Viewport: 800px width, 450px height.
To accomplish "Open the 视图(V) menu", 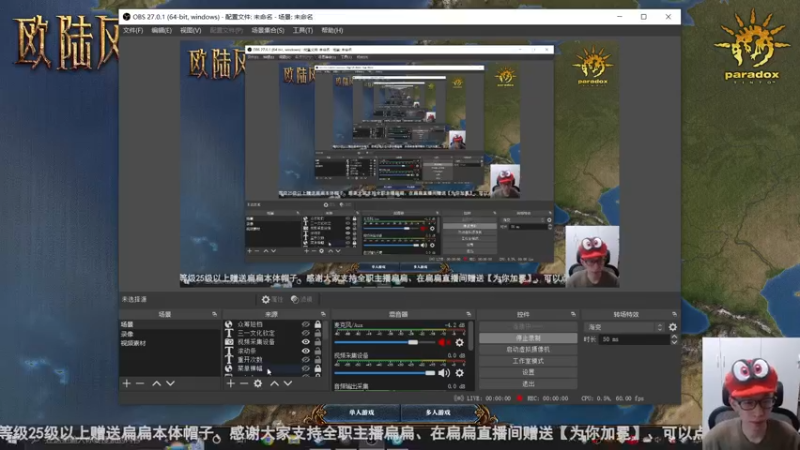I will 190,31.
